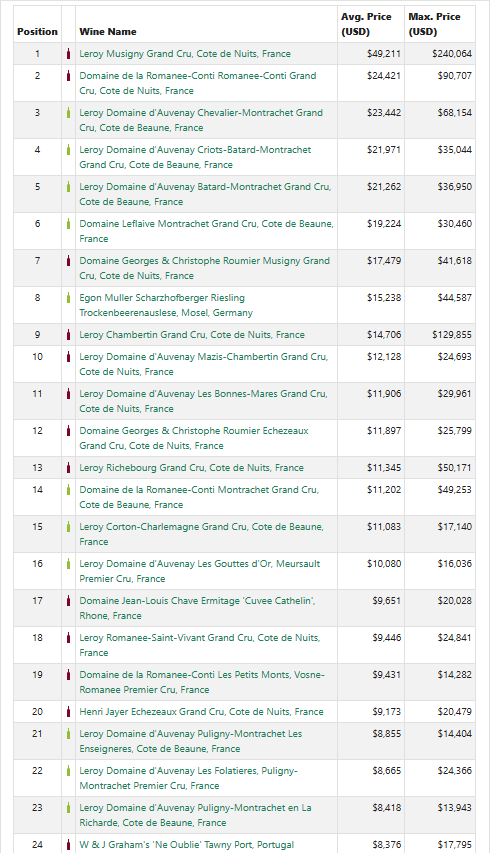490x853 pixels.
Task: Open the Henri Jayer Echezeaux Grand Cru link
Action: [x=201, y=712]
